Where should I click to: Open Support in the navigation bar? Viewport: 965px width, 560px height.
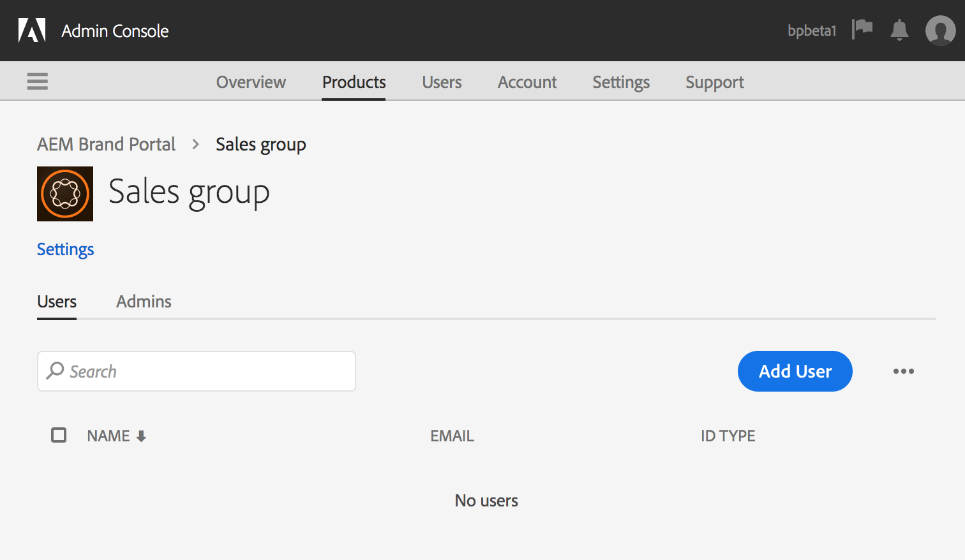click(715, 82)
